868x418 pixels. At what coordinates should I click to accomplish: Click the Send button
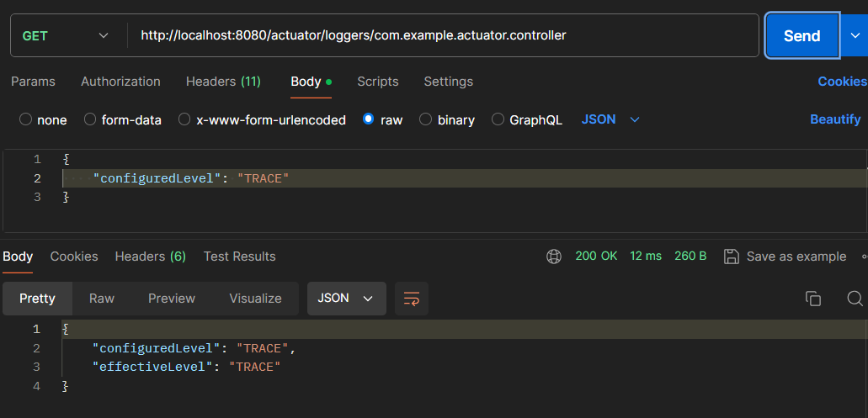click(802, 36)
